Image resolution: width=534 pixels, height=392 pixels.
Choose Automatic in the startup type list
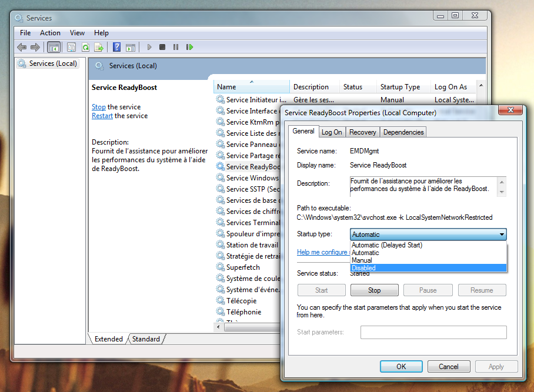[x=428, y=253]
